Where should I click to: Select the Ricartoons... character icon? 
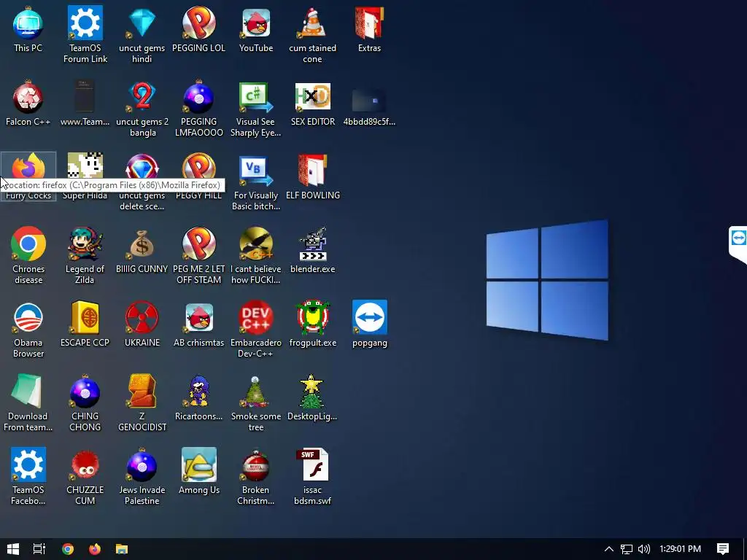198,392
